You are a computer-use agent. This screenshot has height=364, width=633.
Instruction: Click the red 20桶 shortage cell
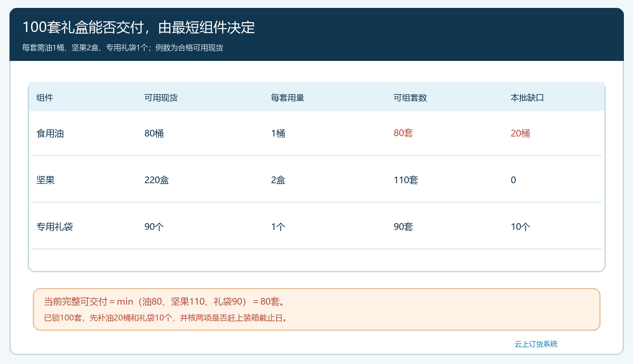point(520,133)
